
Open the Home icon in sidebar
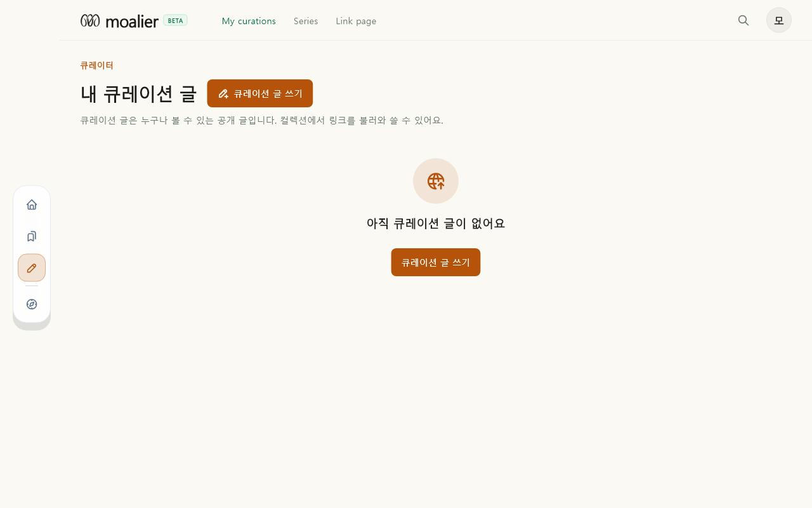(x=32, y=204)
